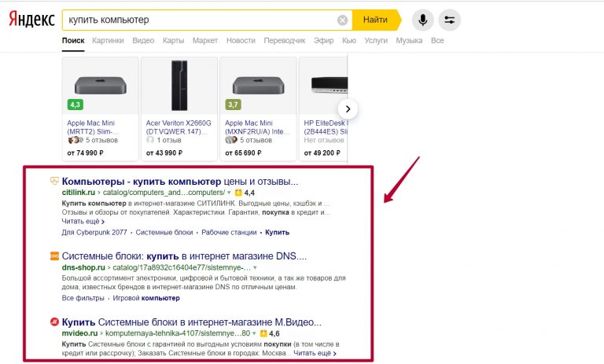
Task: Start voice search with the microphone icon
Action: point(423,20)
